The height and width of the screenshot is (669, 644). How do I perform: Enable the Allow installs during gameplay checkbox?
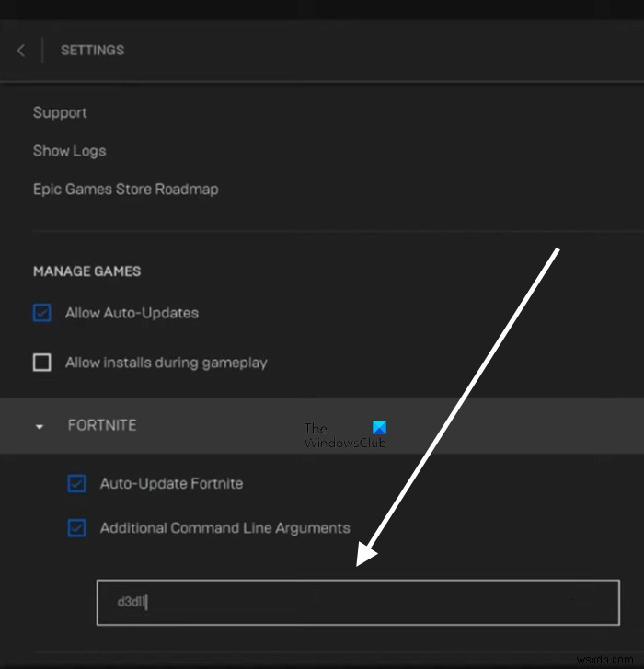tap(41, 363)
